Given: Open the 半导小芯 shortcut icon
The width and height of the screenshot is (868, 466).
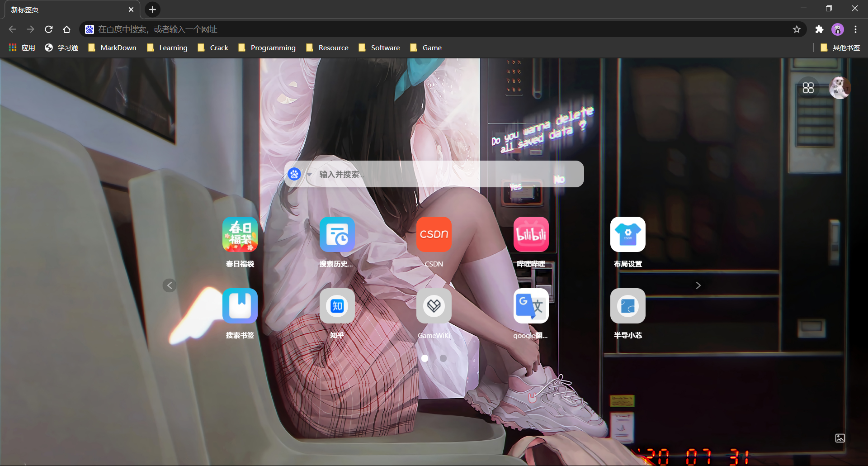Looking at the screenshot, I should [x=628, y=306].
